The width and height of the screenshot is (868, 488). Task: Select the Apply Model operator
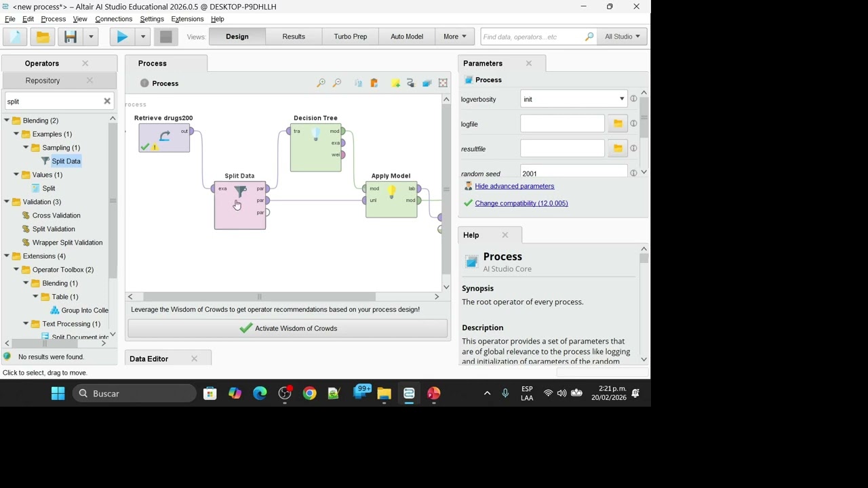[391, 199]
